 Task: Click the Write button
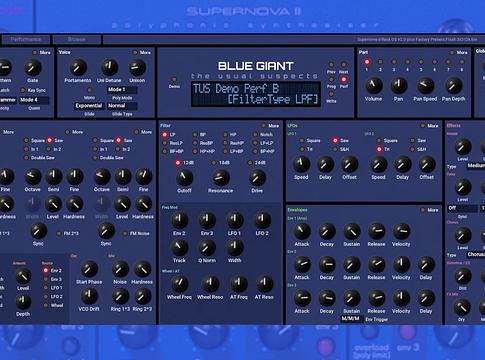coord(331,94)
